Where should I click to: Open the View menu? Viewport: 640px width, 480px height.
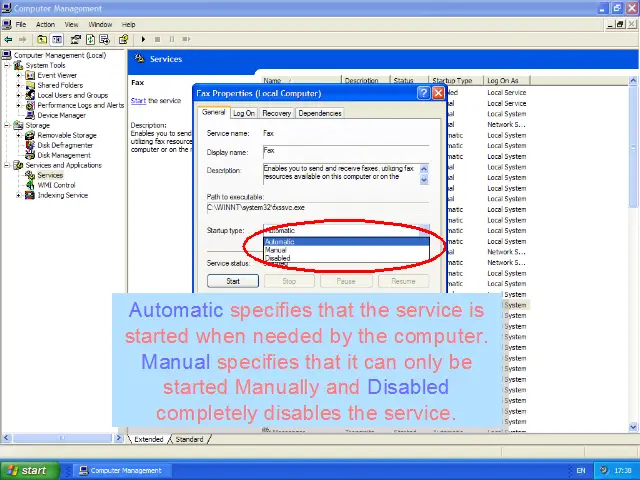pos(71,24)
